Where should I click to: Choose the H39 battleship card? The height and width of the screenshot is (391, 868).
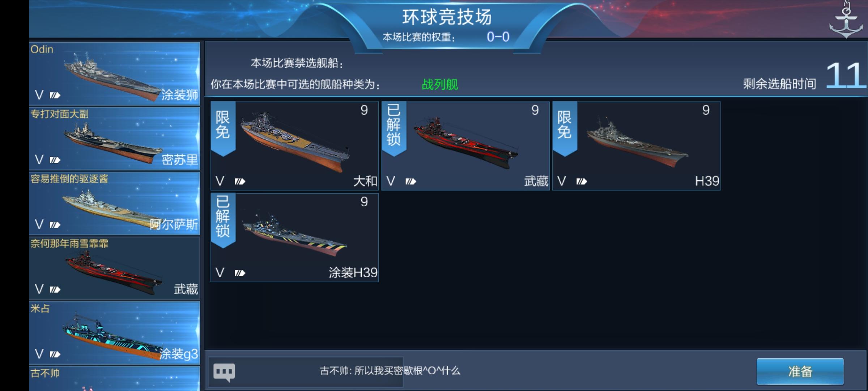coord(636,146)
